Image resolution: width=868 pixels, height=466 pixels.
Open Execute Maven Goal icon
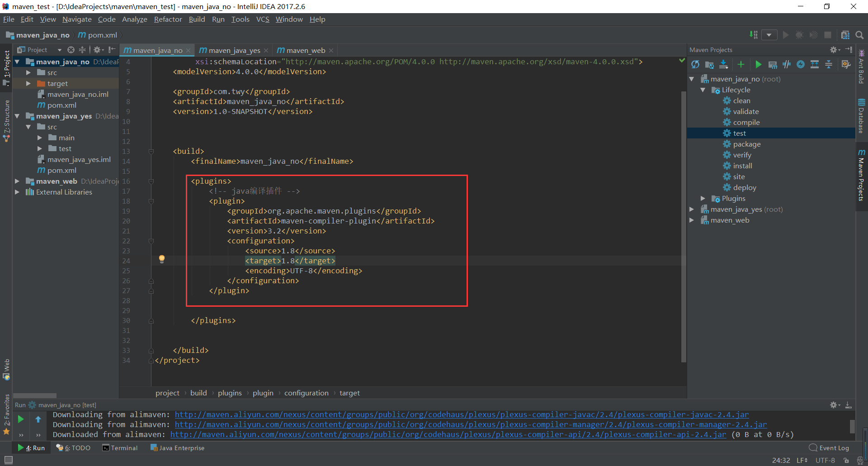[773, 65]
